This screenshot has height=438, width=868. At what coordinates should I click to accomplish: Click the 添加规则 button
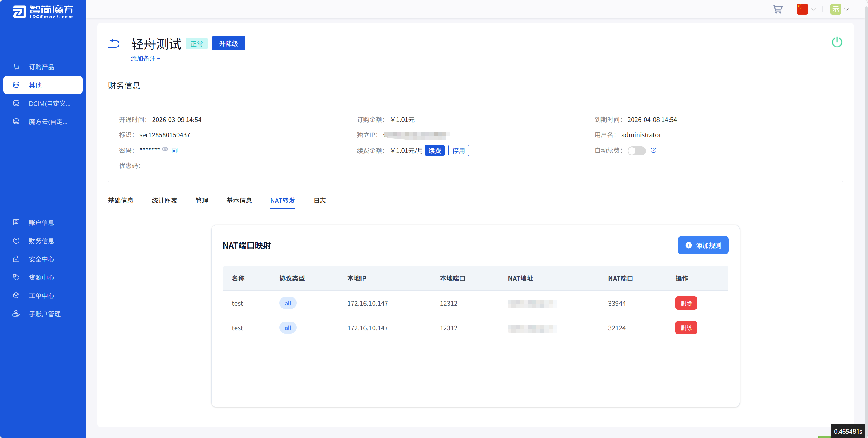703,245
